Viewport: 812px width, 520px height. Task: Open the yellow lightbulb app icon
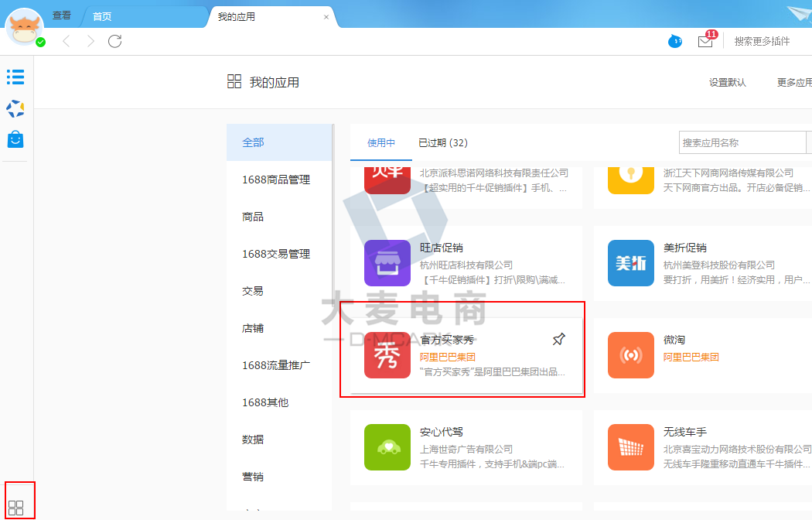(x=631, y=180)
